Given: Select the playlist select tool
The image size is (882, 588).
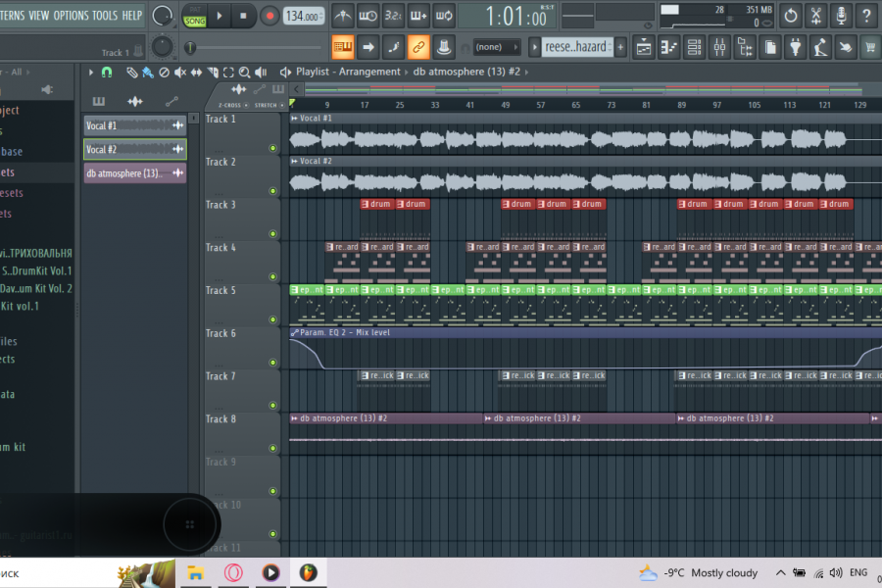Looking at the screenshot, I should [228, 72].
